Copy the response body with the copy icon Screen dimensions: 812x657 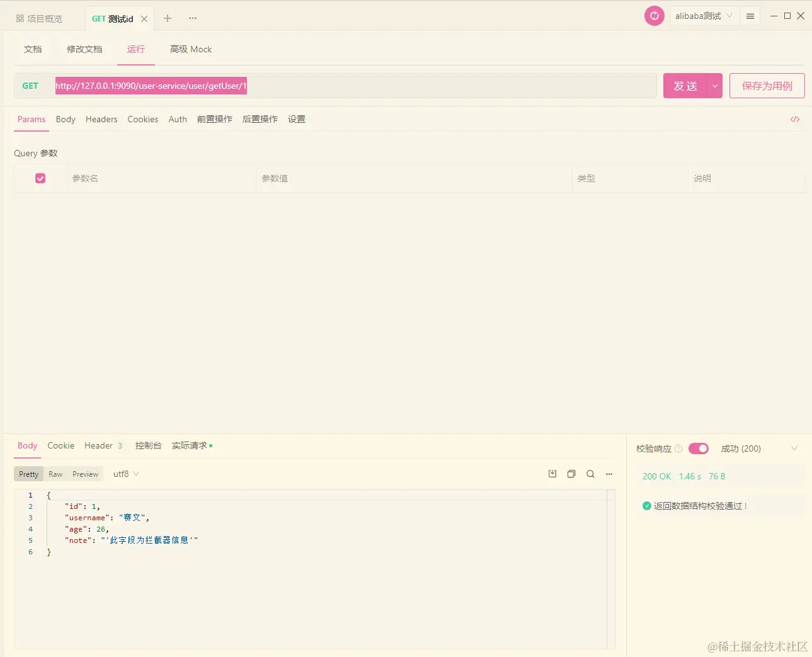tap(571, 474)
